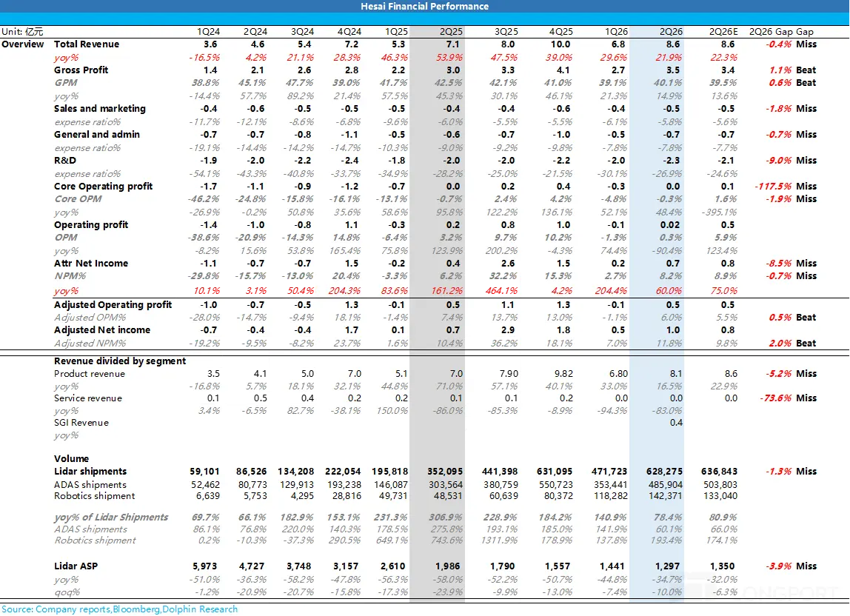Select the R&D row label
The image size is (850, 616).
tap(65, 161)
